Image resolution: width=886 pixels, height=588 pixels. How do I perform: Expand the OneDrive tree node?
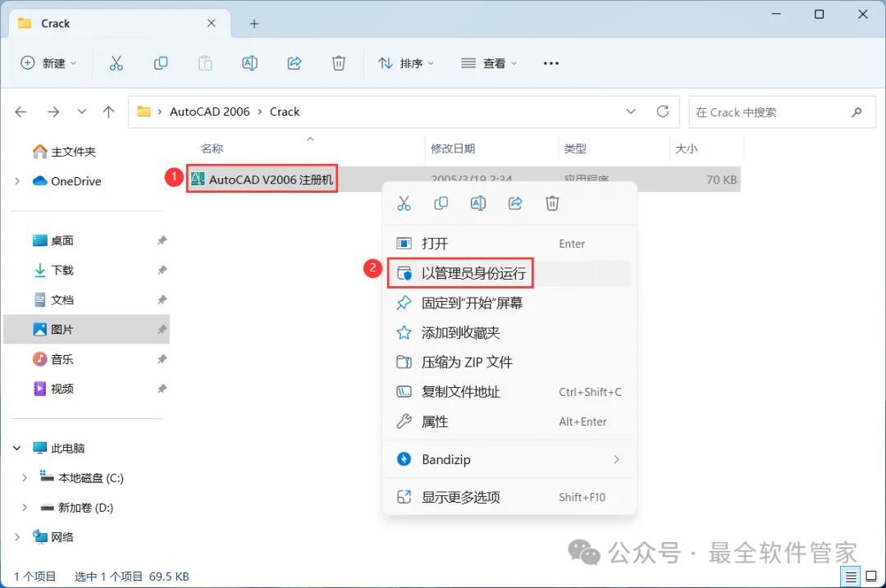[17, 181]
